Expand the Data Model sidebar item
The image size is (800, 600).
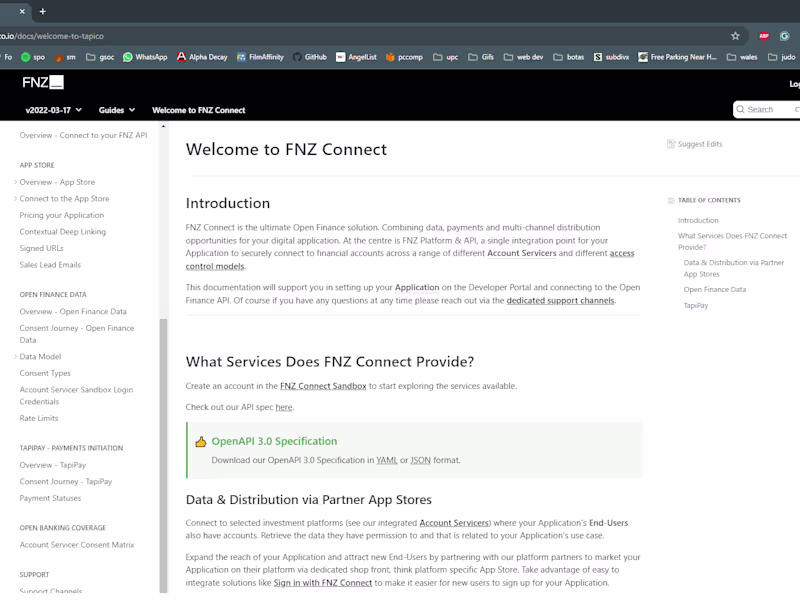pos(16,356)
